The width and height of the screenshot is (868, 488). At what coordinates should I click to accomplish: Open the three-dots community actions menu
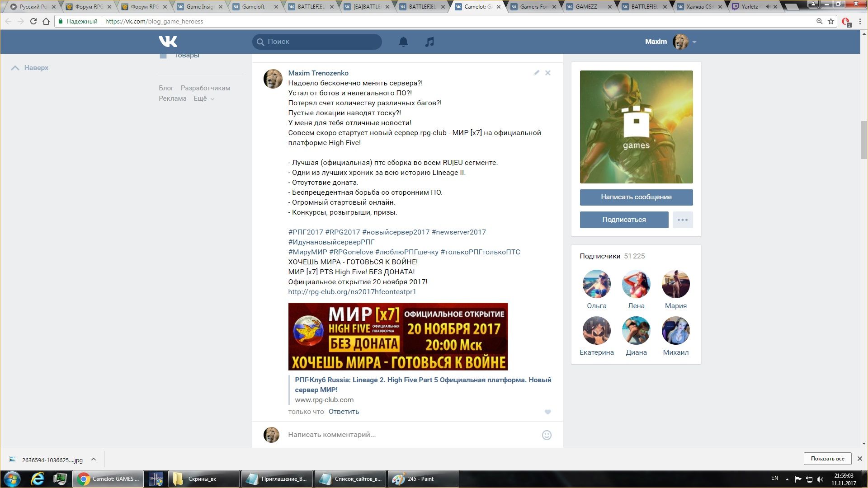click(x=683, y=220)
